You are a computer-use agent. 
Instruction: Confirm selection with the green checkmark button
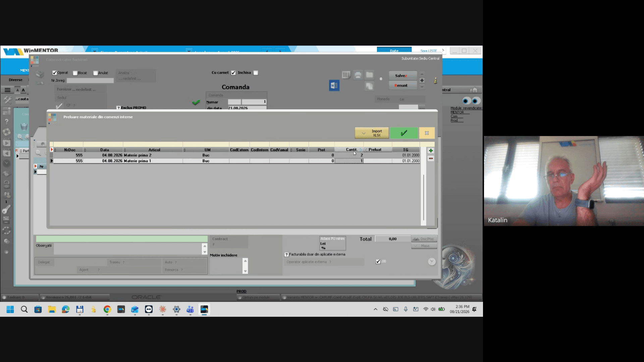coord(404,133)
